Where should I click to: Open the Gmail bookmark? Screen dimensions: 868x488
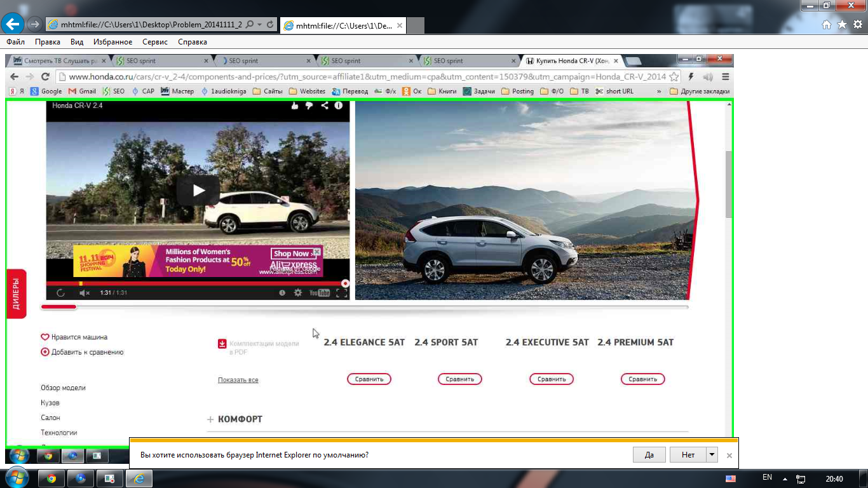coord(82,91)
